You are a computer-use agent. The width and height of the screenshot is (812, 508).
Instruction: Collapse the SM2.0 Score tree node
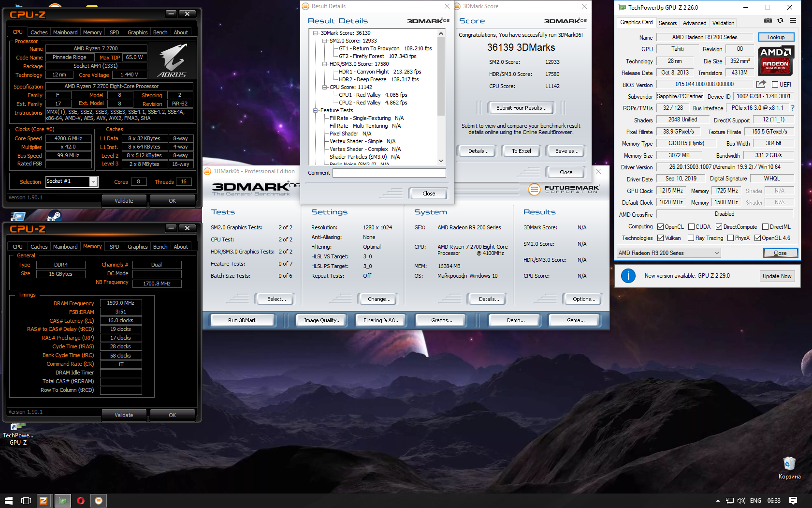[325, 41]
